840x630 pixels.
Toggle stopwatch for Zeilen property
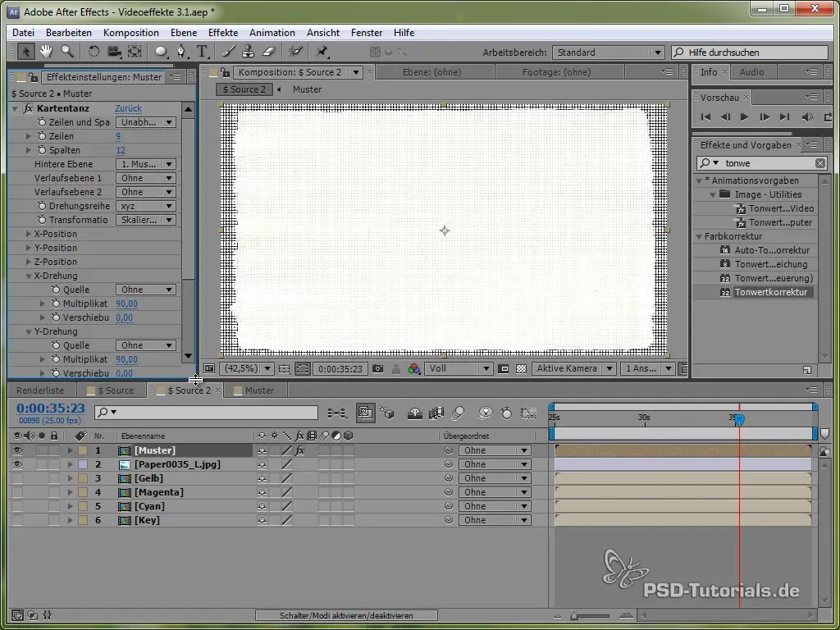pyautogui.click(x=42, y=136)
